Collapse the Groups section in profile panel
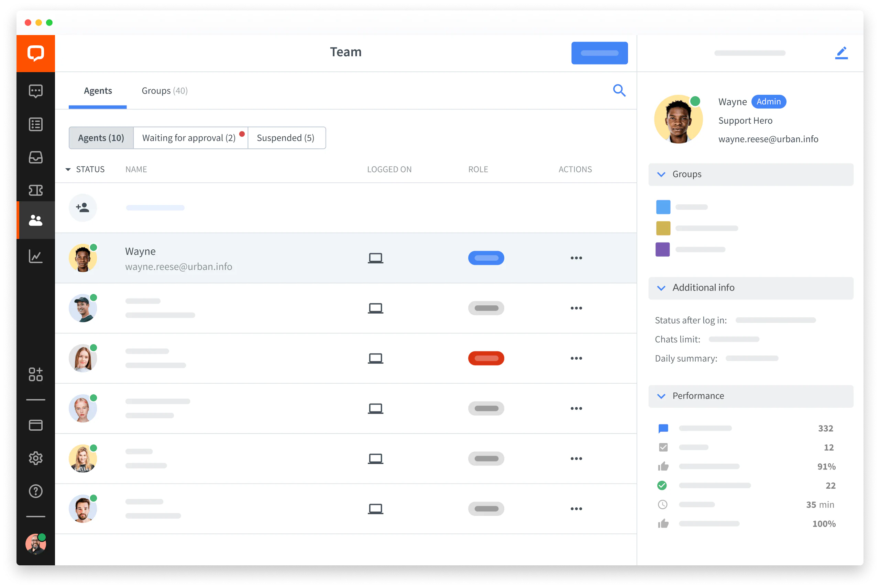Screen dimensions: 880x588 coord(662,174)
